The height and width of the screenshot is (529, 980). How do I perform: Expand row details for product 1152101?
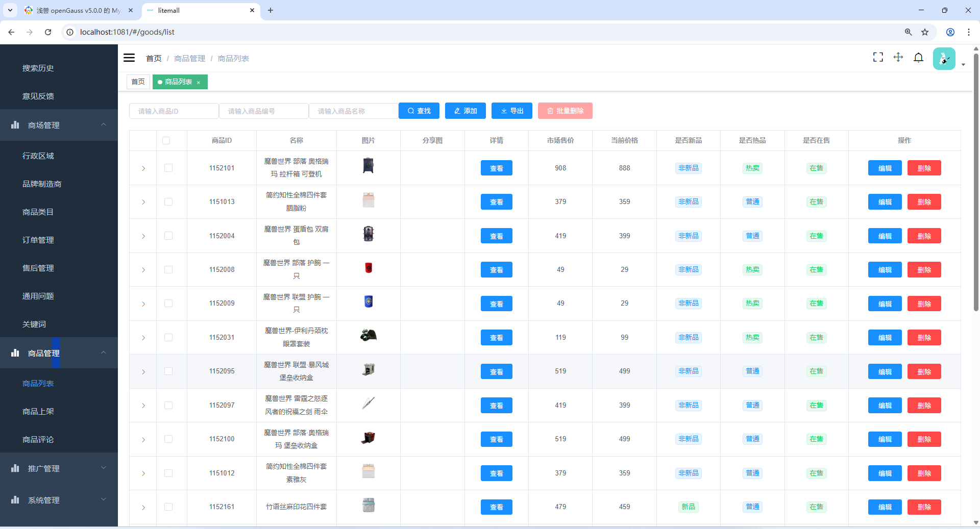(143, 168)
